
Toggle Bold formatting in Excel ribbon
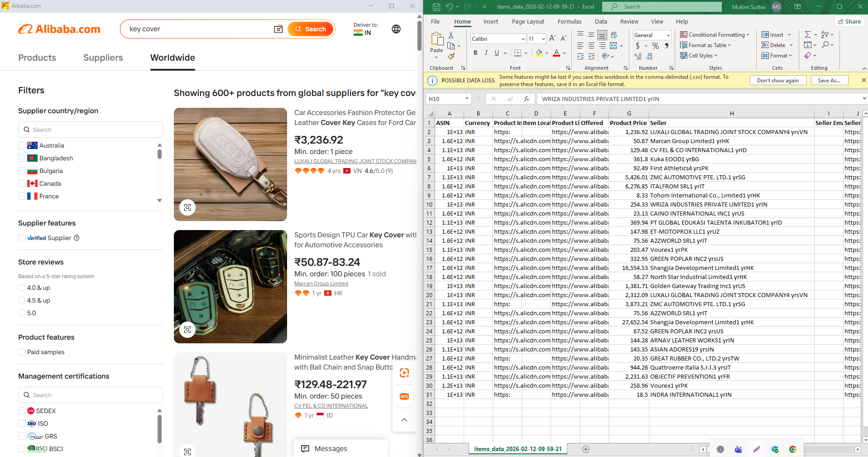tap(475, 53)
